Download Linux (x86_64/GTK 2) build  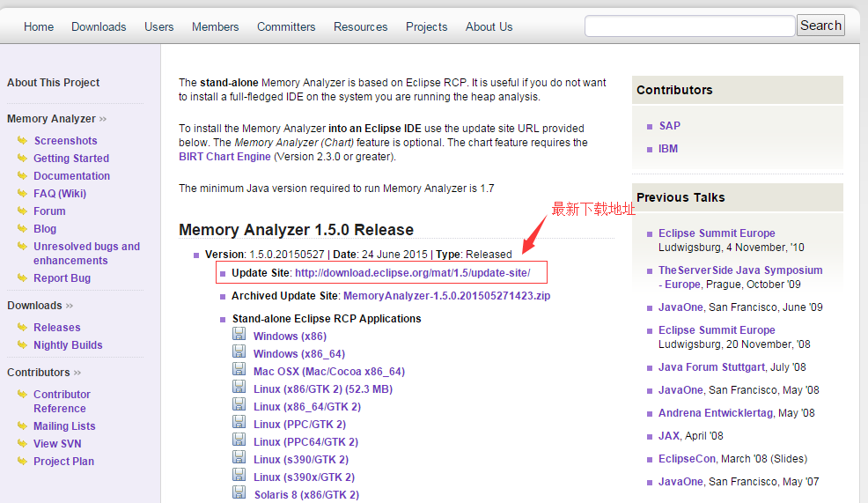click(306, 407)
